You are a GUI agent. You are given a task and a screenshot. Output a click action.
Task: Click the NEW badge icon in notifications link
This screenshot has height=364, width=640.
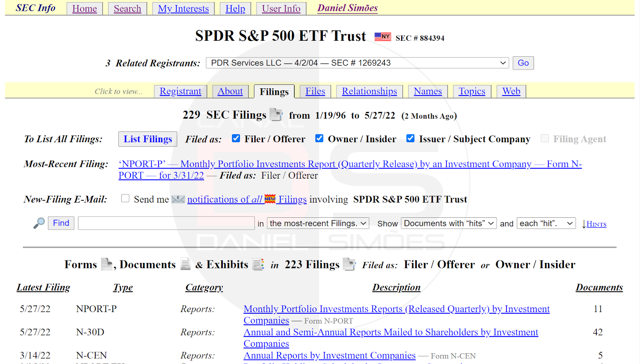(x=270, y=199)
